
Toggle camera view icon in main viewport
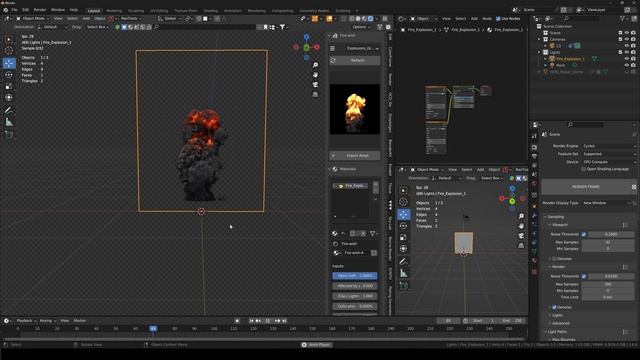(315, 84)
